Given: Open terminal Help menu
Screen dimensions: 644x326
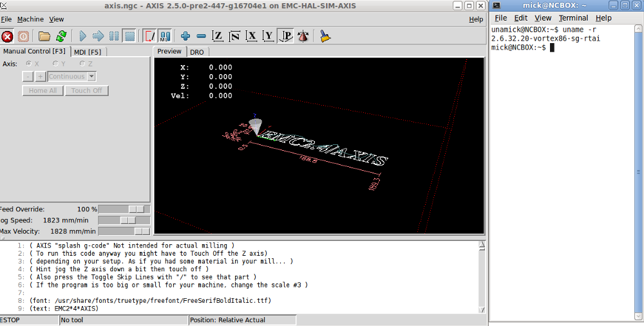Looking at the screenshot, I should click(x=603, y=18).
